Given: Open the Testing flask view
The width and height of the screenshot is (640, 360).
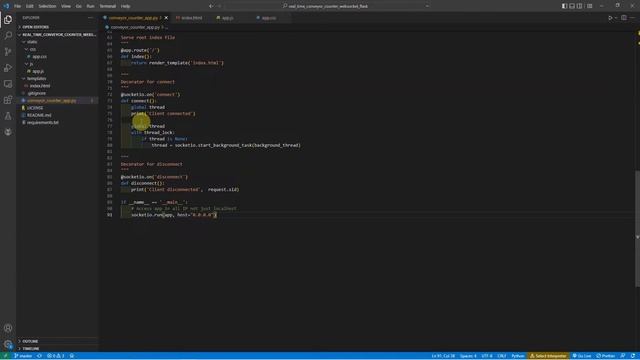Looking at the screenshot, I should [8, 116].
